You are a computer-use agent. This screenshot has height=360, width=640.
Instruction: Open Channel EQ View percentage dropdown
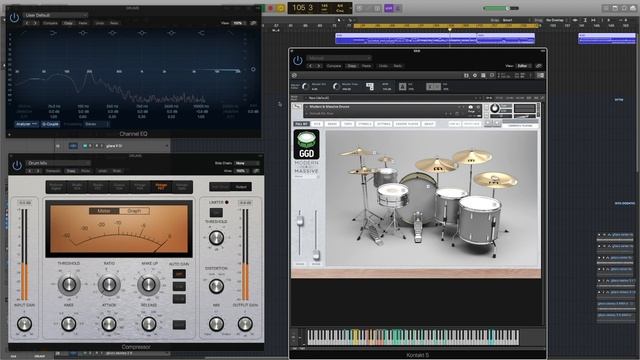(238, 23)
